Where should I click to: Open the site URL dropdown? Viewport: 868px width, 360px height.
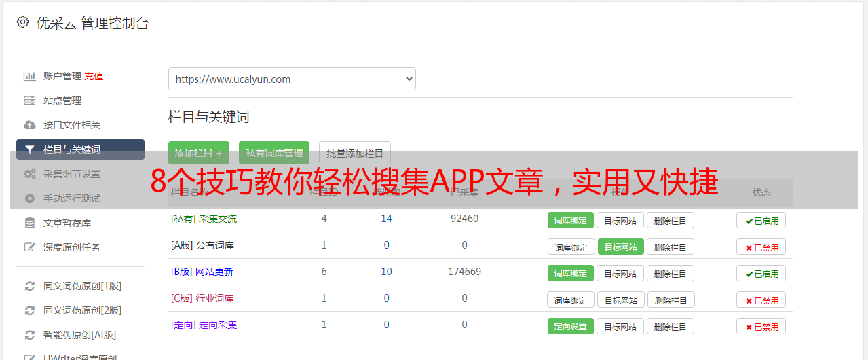point(292,79)
